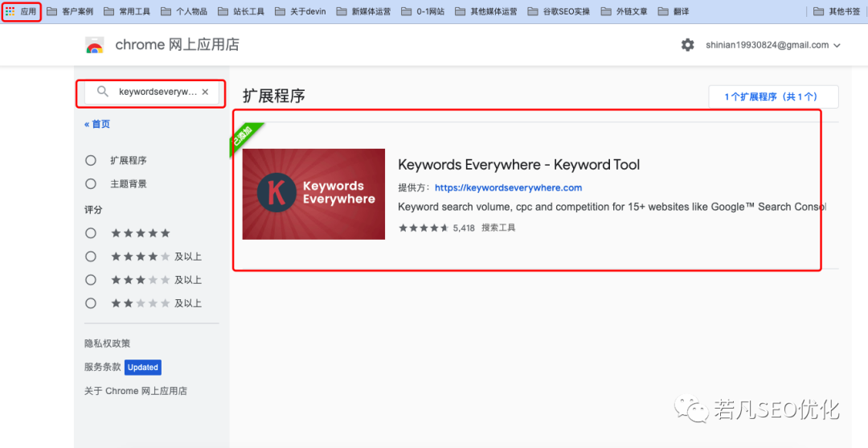This screenshot has width=868, height=448.
Task: Open the 0-1网站 bookmark folder
Action: 423,11
